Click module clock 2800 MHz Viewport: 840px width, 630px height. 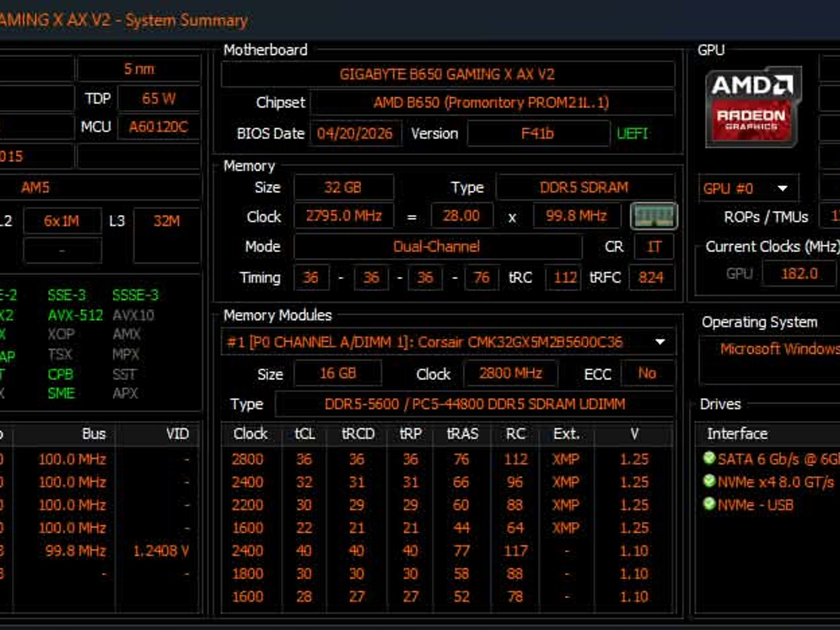[x=511, y=374]
